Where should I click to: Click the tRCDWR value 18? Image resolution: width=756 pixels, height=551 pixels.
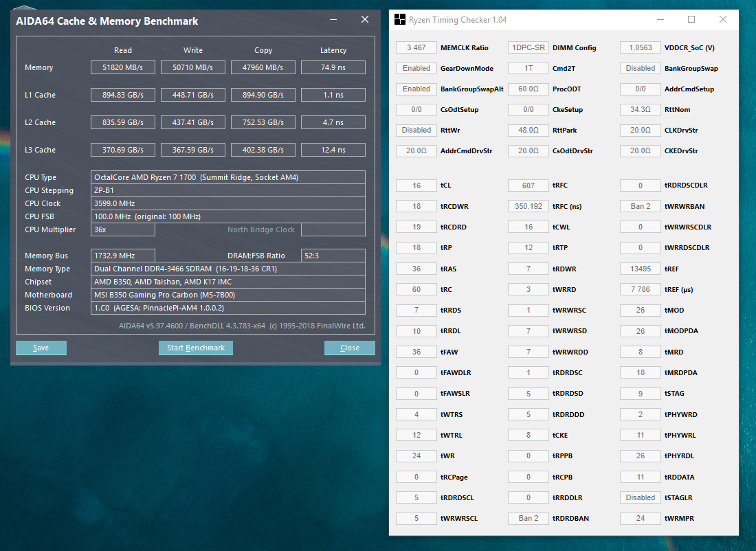(x=416, y=206)
